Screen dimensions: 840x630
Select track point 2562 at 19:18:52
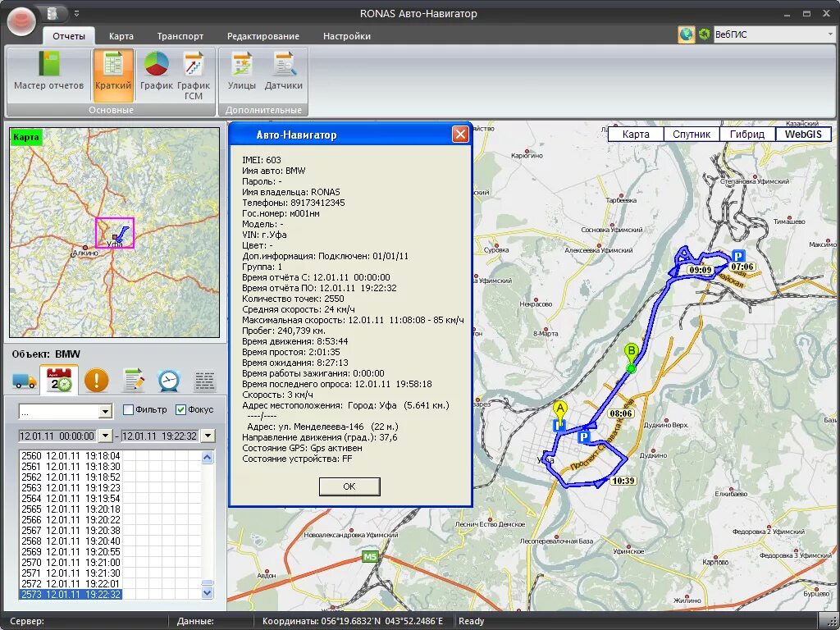pyautogui.click(x=71, y=477)
